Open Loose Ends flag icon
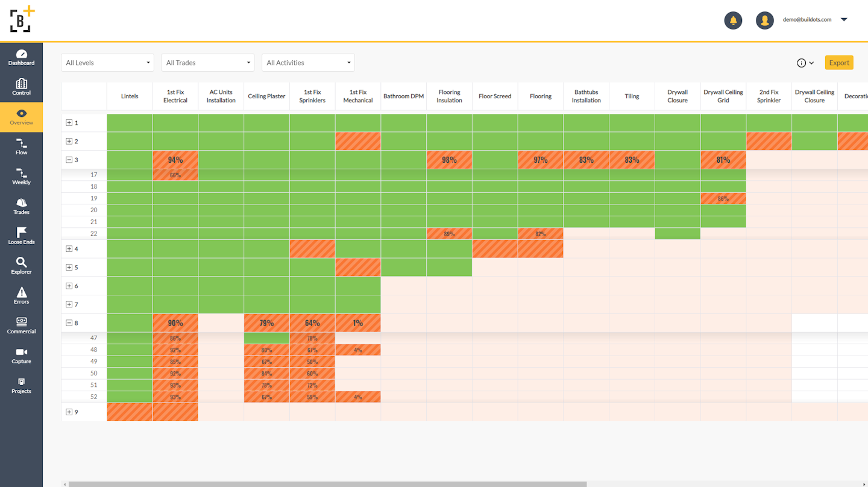868x487 pixels. [21, 233]
